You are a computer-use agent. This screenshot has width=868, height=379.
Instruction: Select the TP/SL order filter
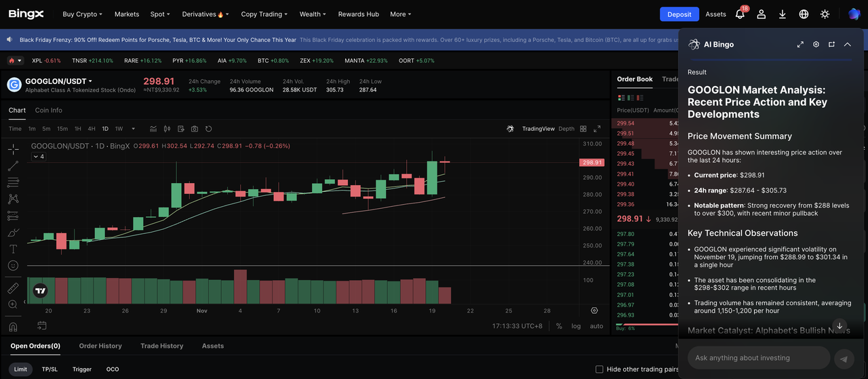[x=50, y=370]
